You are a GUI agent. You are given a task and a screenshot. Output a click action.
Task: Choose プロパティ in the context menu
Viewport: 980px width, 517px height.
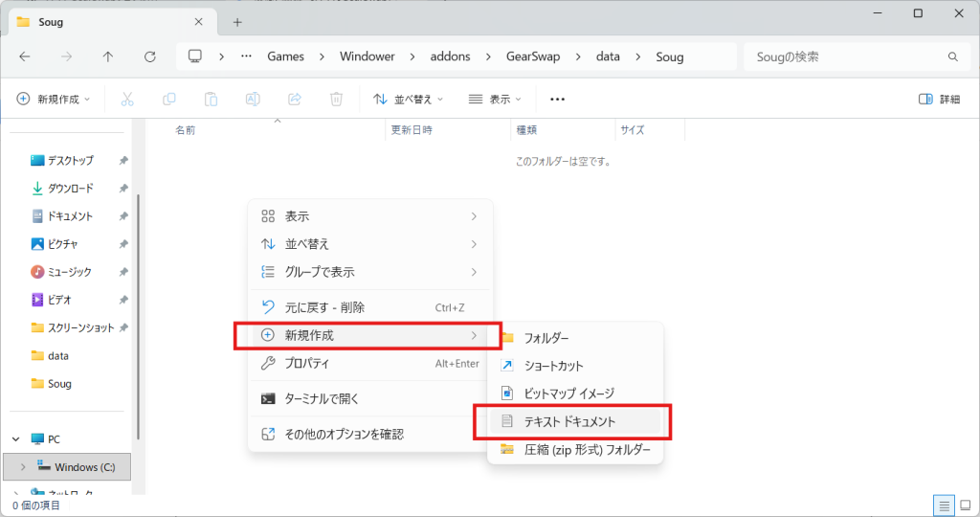click(307, 364)
